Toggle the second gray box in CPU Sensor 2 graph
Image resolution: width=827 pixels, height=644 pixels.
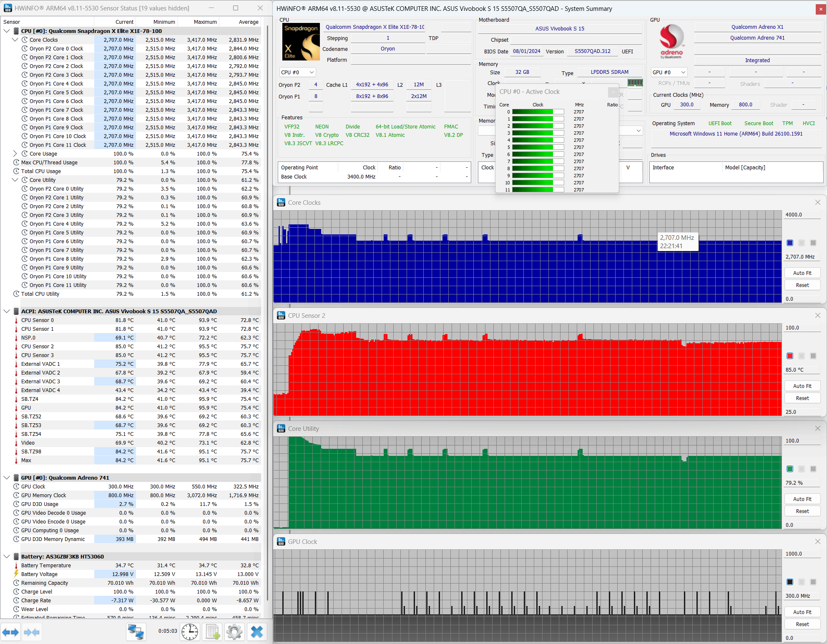coord(801,356)
